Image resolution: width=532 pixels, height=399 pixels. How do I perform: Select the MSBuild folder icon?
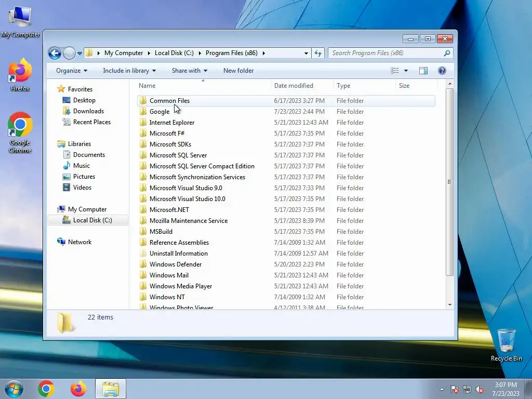click(x=143, y=231)
